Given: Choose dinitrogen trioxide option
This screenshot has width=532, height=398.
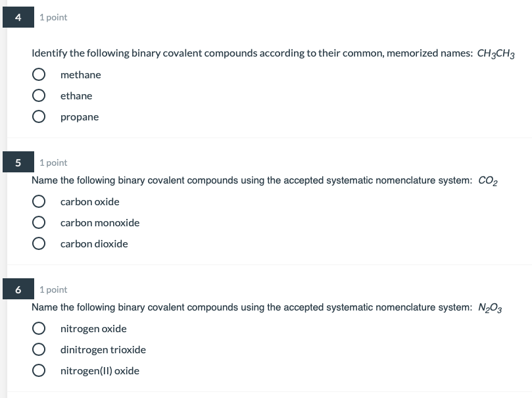Looking at the screenshot, I should point(39,349).
